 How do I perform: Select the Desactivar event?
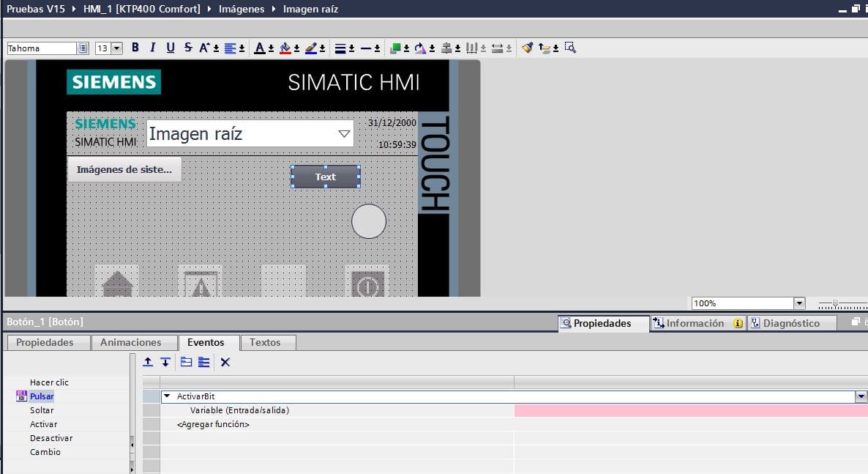pos(51,438)
